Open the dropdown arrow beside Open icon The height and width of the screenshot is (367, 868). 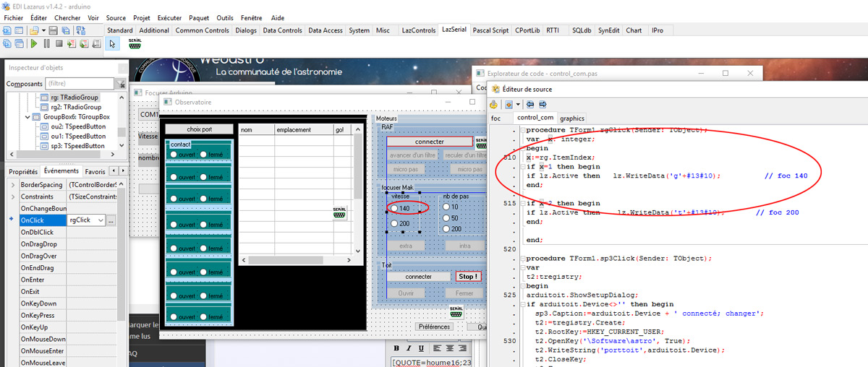point(42,30)
